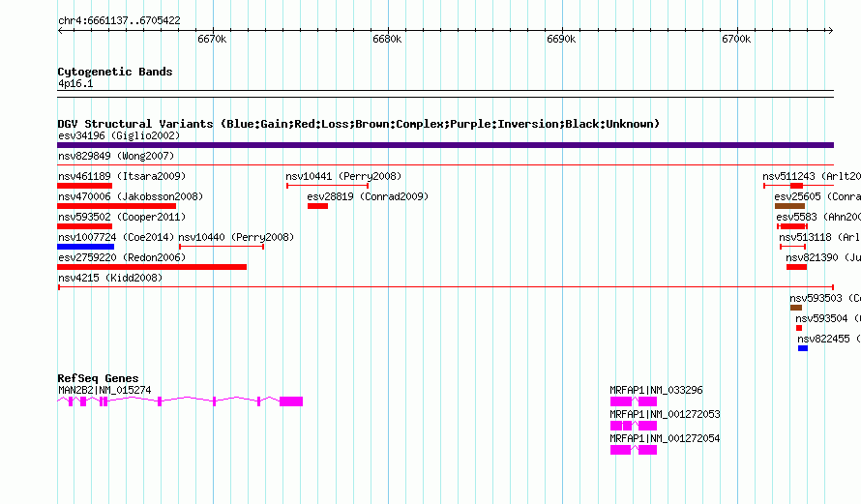This screenshot has height=504, width=861.
Task: Click the esv28819 (Conrad2009) red bar
Action: 317,206
